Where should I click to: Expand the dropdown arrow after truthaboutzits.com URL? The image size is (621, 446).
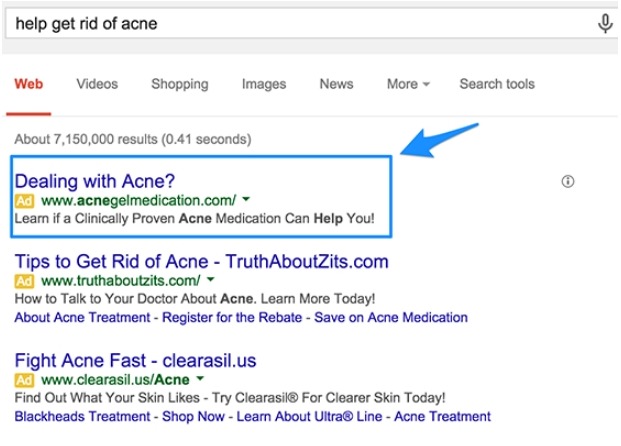point(211,280)
